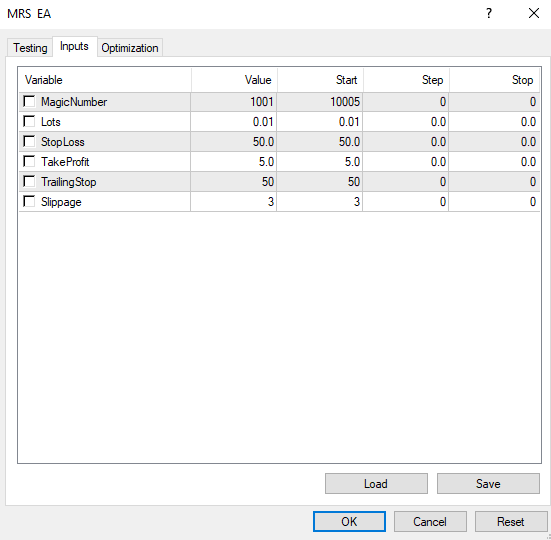Select the StopLoss Start value cell
The image size is (551, 540).
320,142
